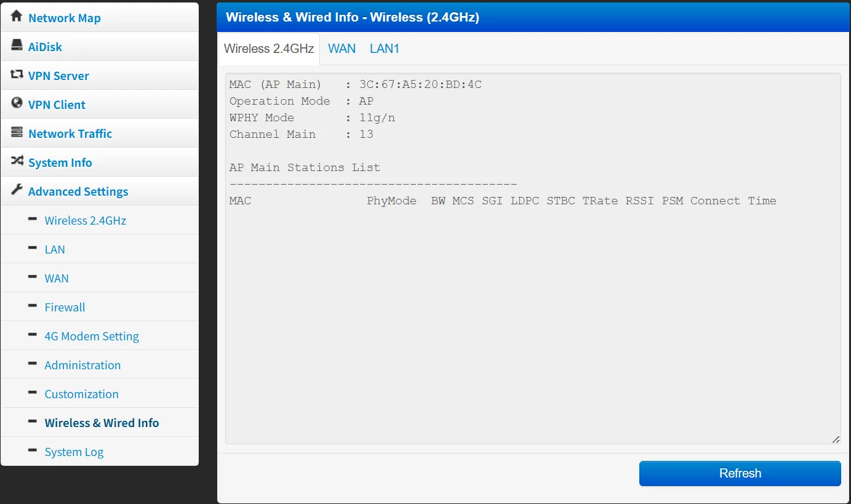Switch to the WAN tab

(342, 49)
